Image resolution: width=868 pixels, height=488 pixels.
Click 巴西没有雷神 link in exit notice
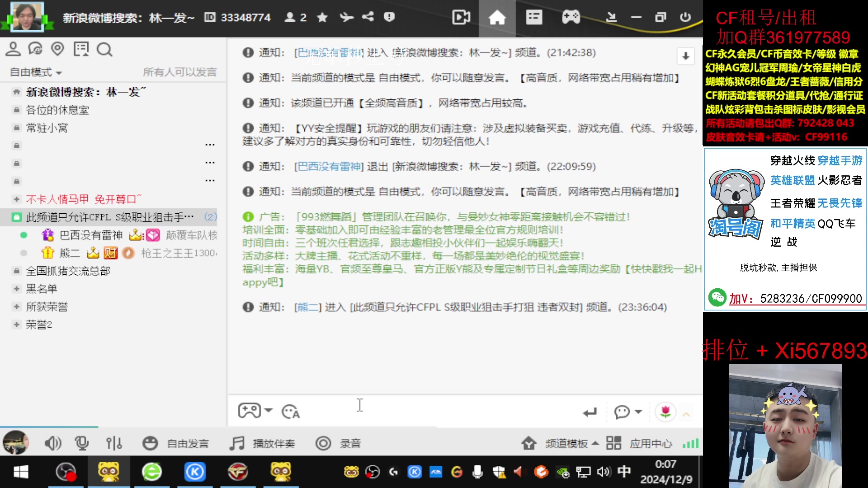329,166
